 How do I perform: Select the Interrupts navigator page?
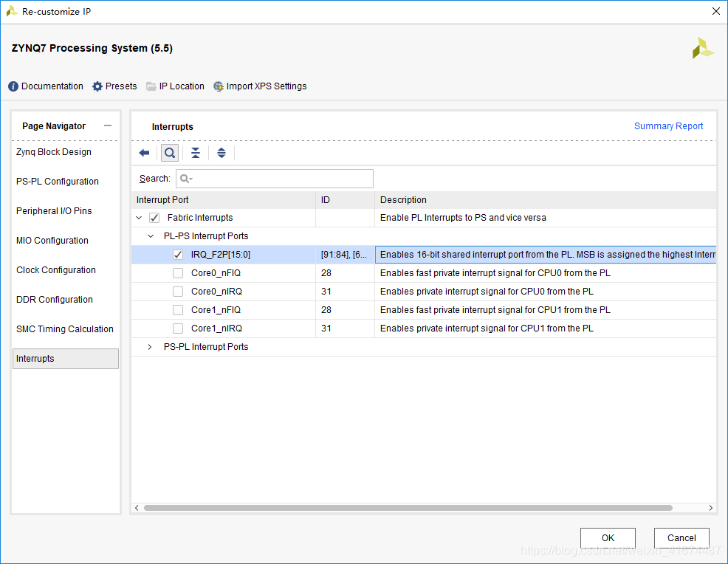pos(66,359)
